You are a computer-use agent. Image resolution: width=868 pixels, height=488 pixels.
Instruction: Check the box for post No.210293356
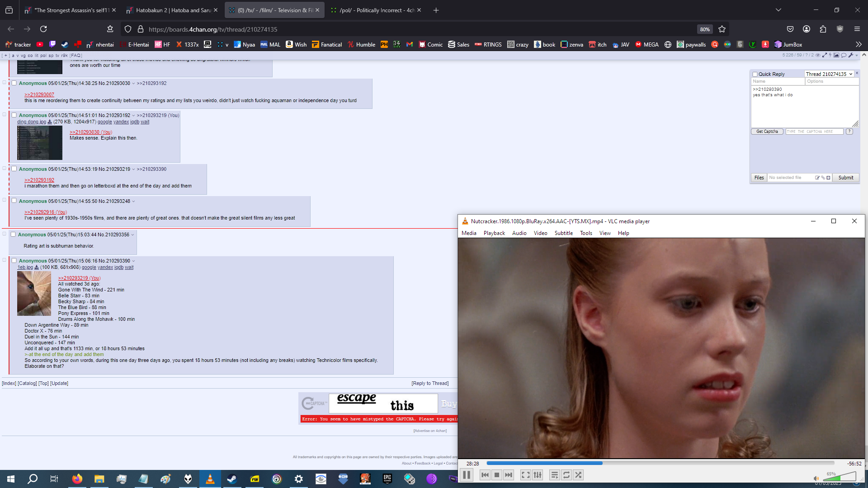[x=13, y=235]
